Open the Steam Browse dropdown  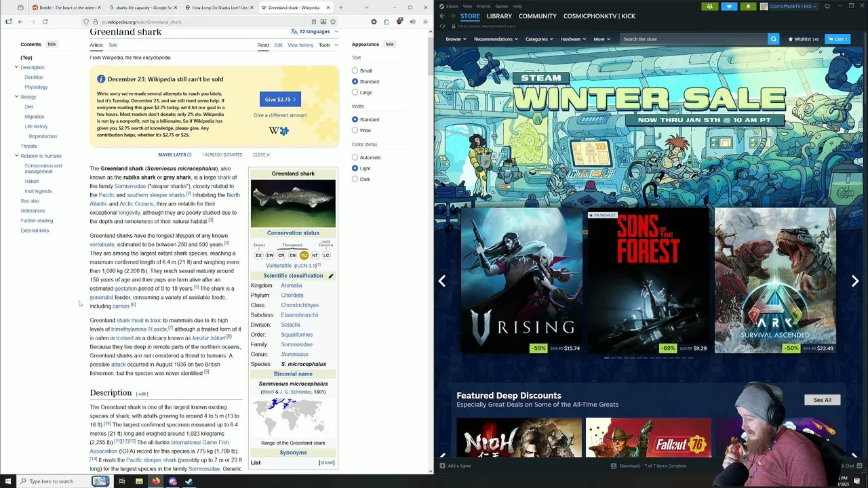tap(456, 39)
